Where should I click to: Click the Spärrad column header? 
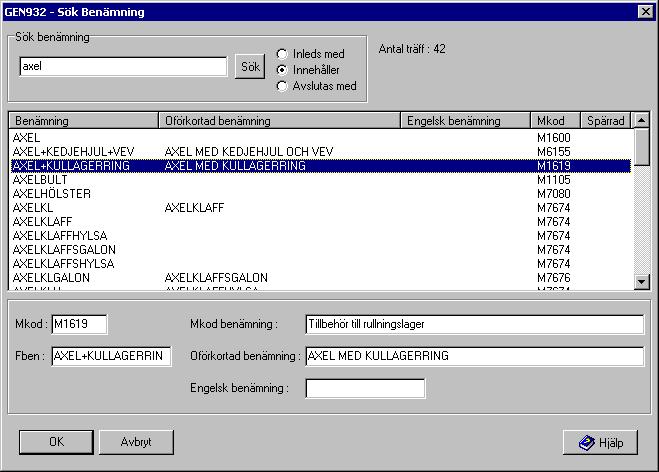[606, 121]
